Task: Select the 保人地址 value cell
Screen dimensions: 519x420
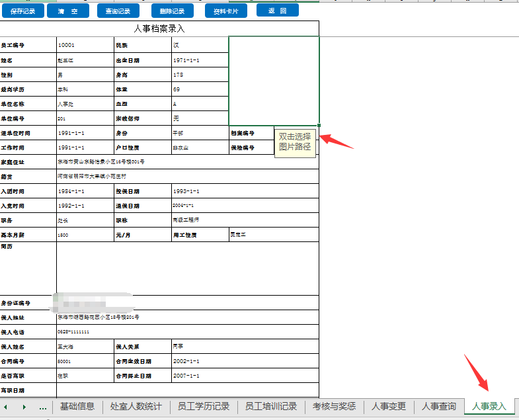Action: [188, 317]
